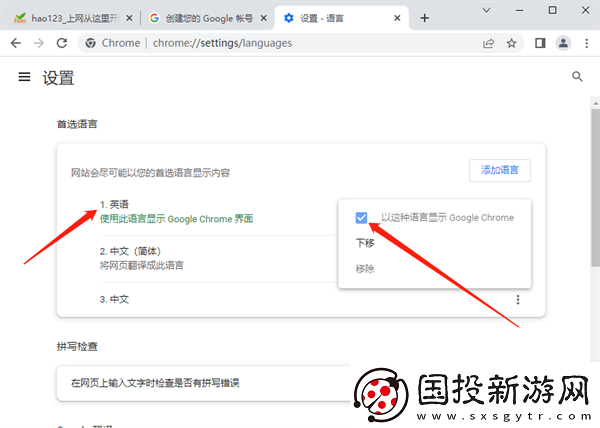The width and height of the screenshot is (600, 428).
Task: Click the 2. 中文（简体） language entry
Action: coord(130,251)
